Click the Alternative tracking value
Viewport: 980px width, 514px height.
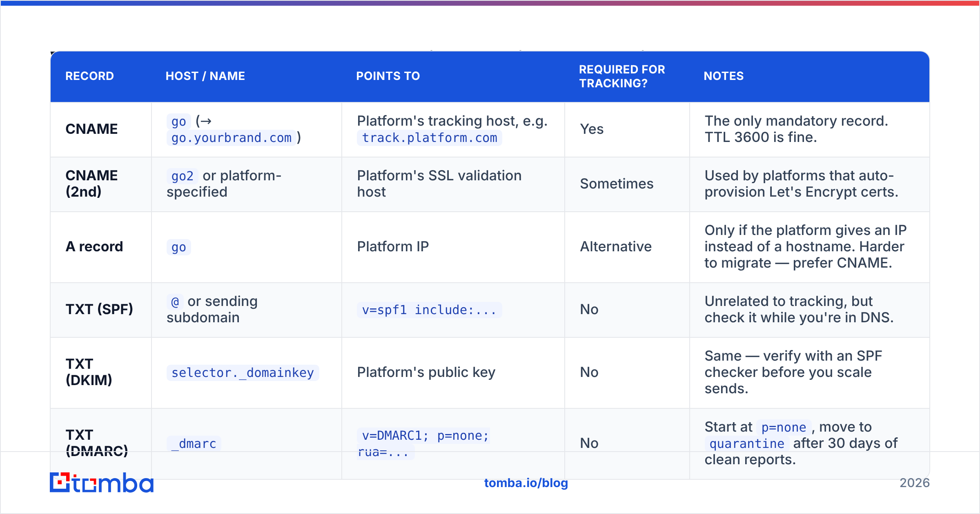tap(616, 246)
